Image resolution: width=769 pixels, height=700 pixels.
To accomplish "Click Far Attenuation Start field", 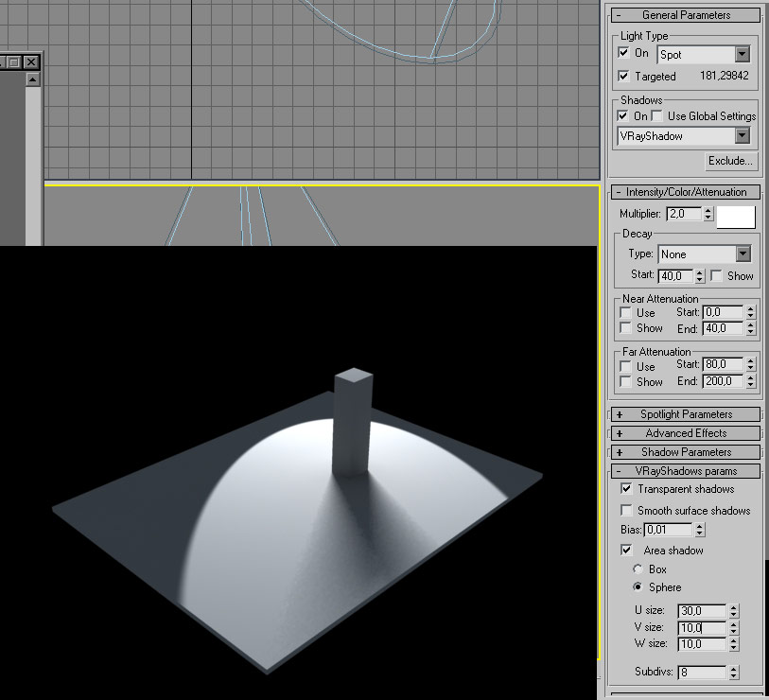I will 724,364.
